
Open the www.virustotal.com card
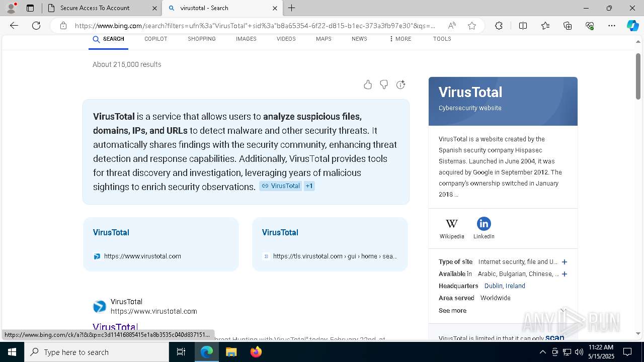[161, 244]
